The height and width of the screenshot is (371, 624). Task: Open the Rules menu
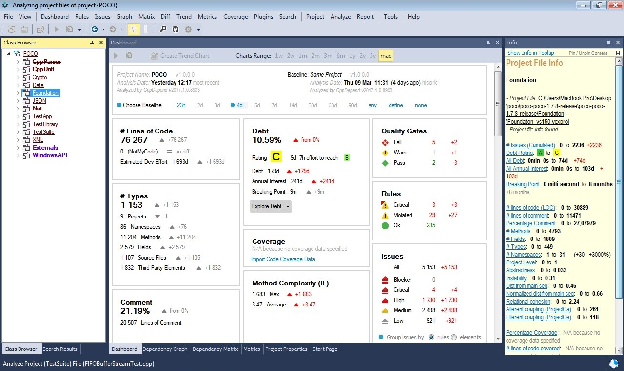click(82, 16)
